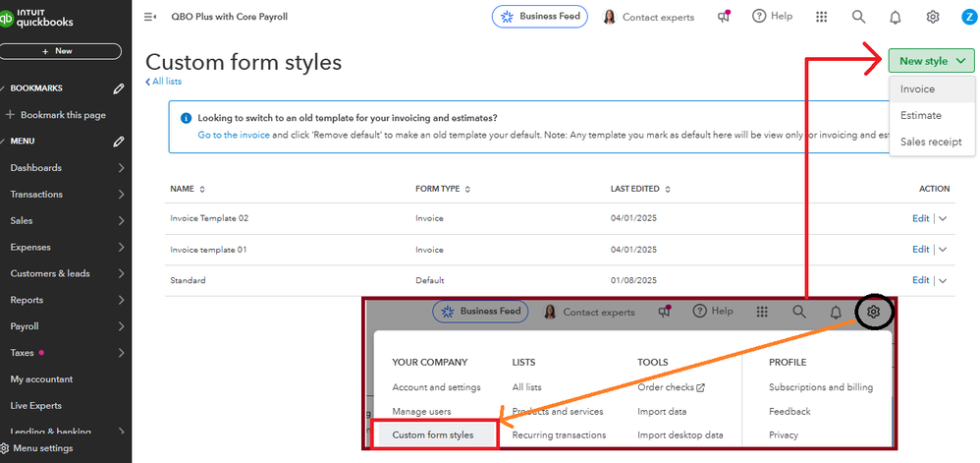Open the search magnifier icon

(858, 17)
